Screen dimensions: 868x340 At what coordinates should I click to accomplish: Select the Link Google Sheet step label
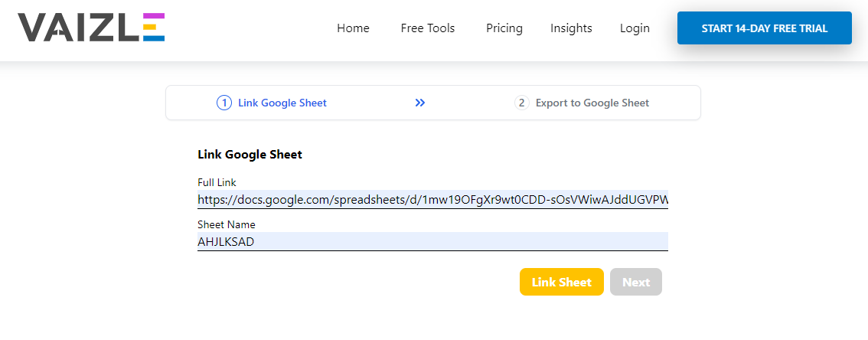[282, 103]
